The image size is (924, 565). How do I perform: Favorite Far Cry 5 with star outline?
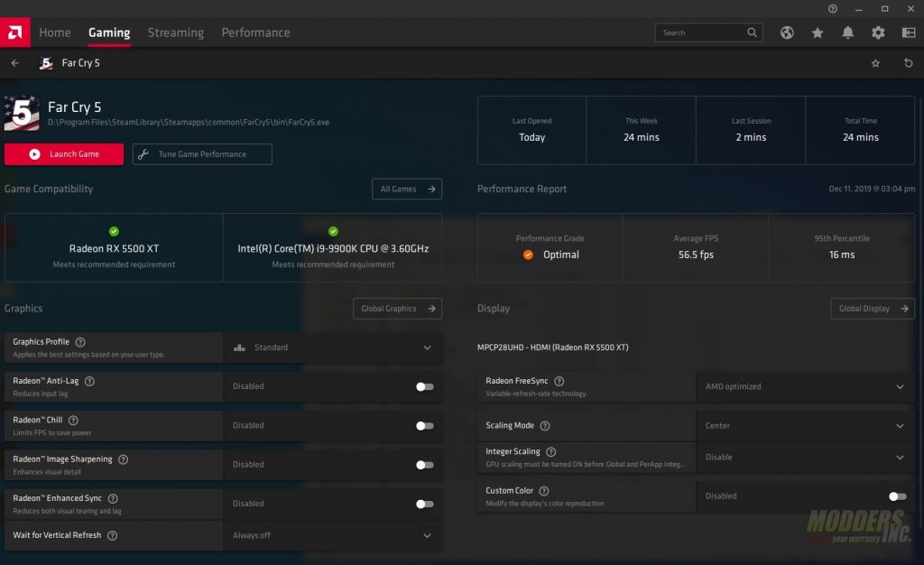[x=875, y=63]
